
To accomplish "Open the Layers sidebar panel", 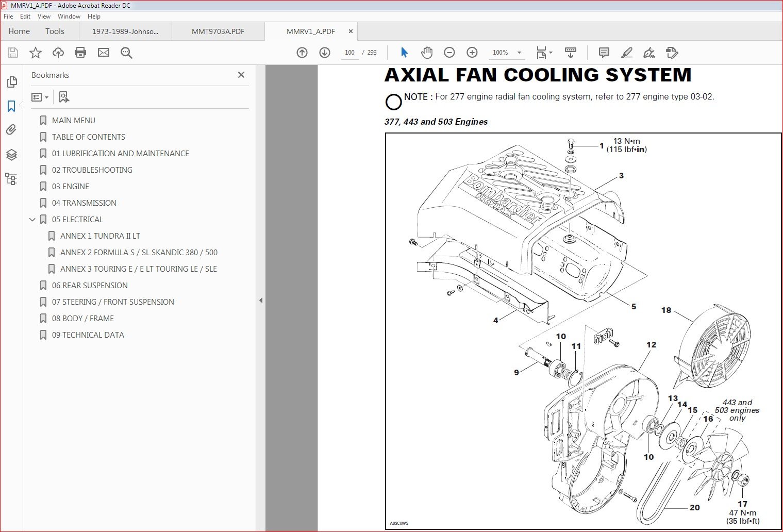I will tap(11, 155).
